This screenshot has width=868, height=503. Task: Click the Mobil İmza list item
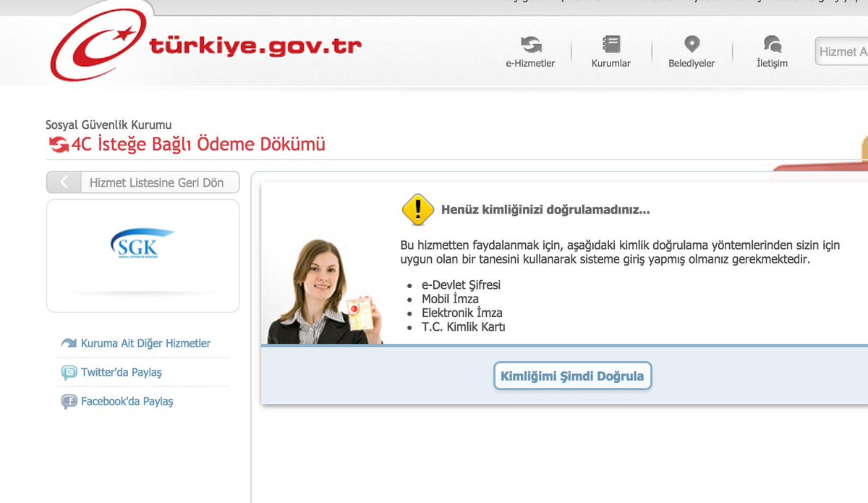pos(450,299)
